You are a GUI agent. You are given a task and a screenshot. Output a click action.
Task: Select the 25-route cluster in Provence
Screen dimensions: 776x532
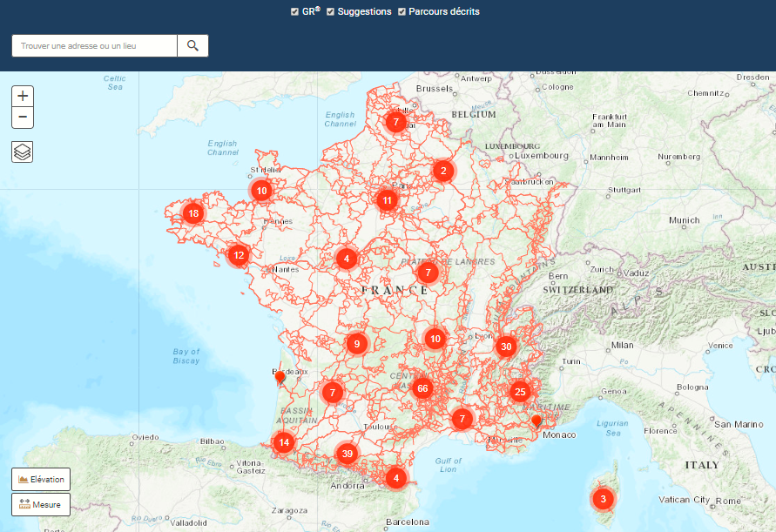tap(519, 391)
